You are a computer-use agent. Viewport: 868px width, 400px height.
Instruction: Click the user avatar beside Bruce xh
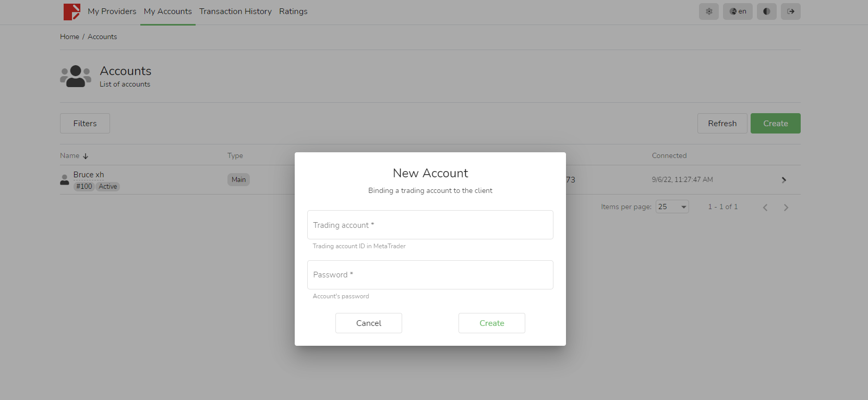pyautogui.click(x=65, y=180)
